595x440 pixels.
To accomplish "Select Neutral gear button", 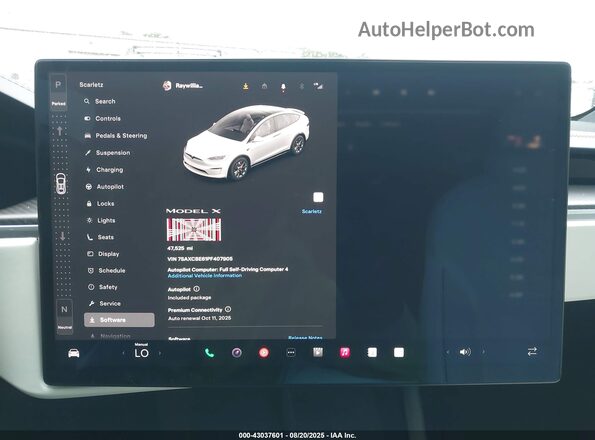I will 64,310.
